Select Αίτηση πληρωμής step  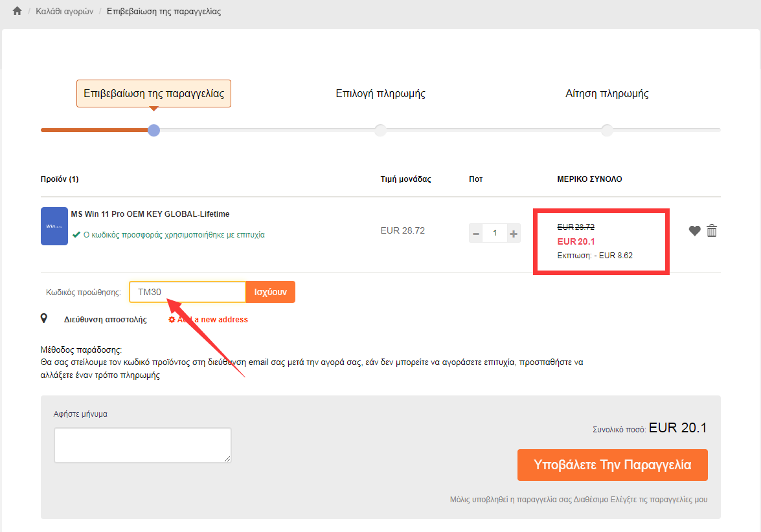coord(607,94)
